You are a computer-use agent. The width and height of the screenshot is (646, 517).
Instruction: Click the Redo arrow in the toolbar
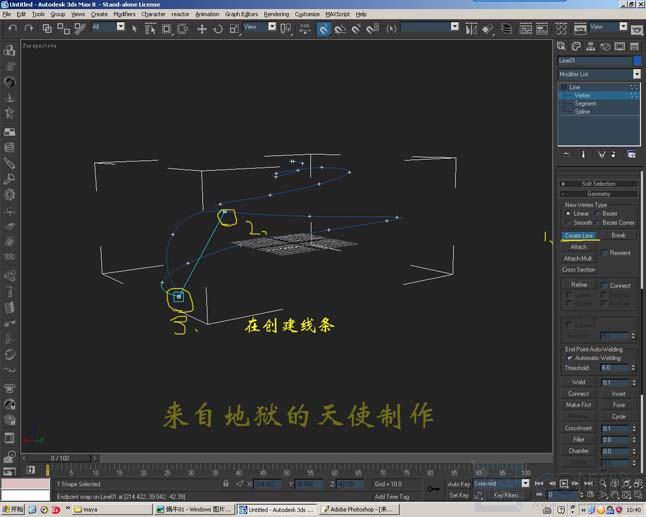coord(28,28)
